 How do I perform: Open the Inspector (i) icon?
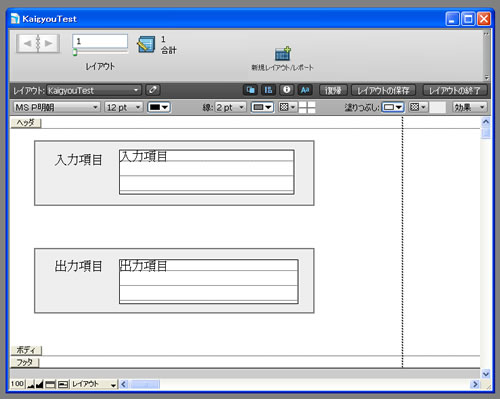click(x=286, y=90)
